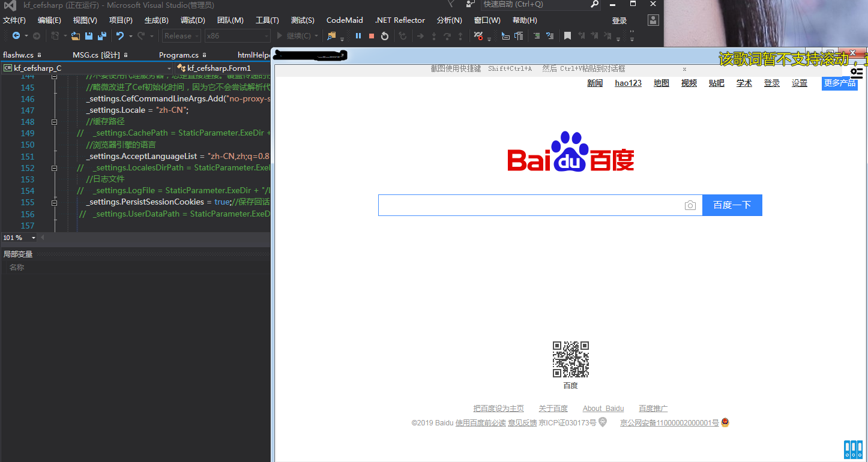Image resolution: width=868 pixels, height=462 pixels.
Task: Restart debugging with the circular arrow
Action: 385,36
